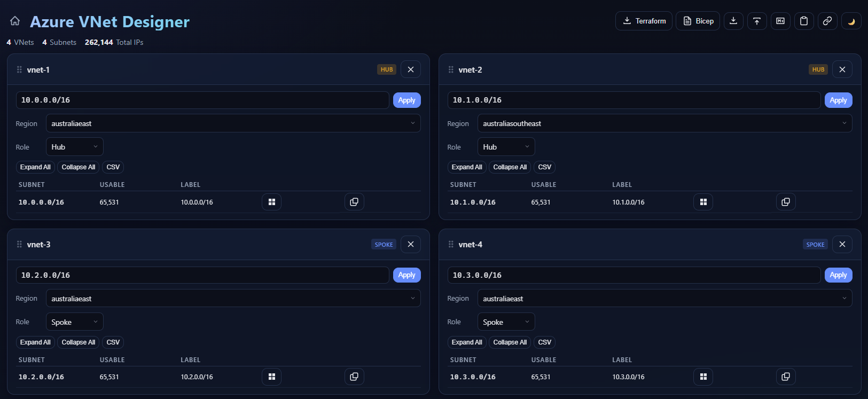Remove vnet-3 using its X button
This screenshot has width=868, height=399.
[x=411, y=244]
